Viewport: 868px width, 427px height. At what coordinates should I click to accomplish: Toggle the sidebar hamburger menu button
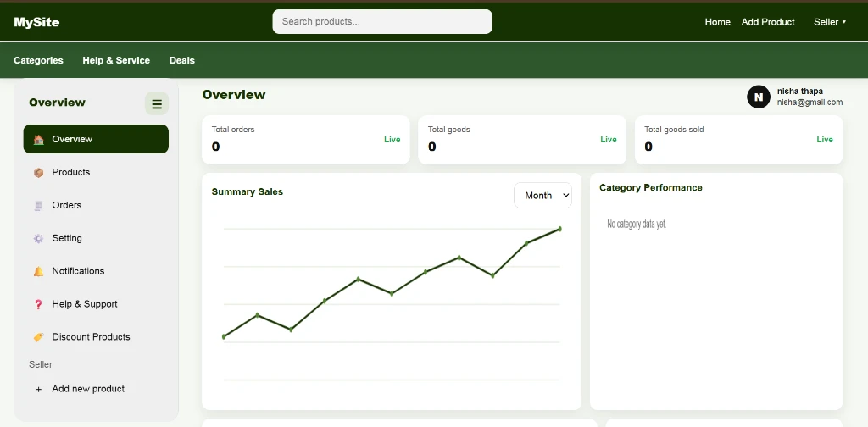157,103
